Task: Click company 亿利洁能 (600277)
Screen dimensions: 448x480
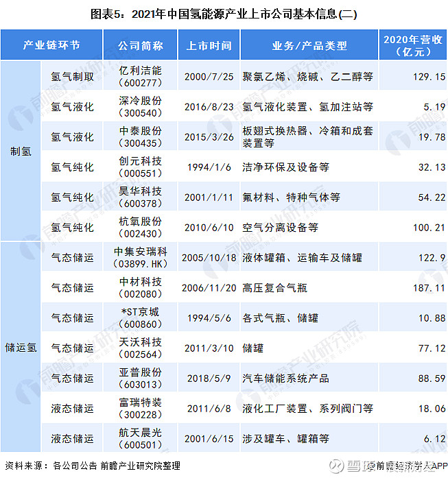Action: [140, 76]
